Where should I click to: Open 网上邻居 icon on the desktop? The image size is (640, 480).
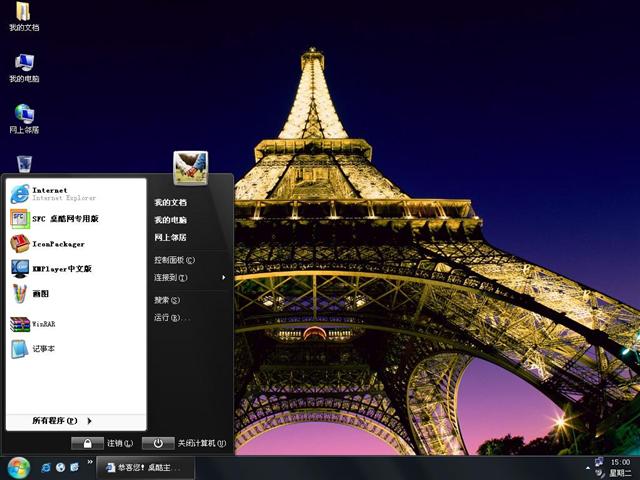pyautogui.click(x=24, y=118)
